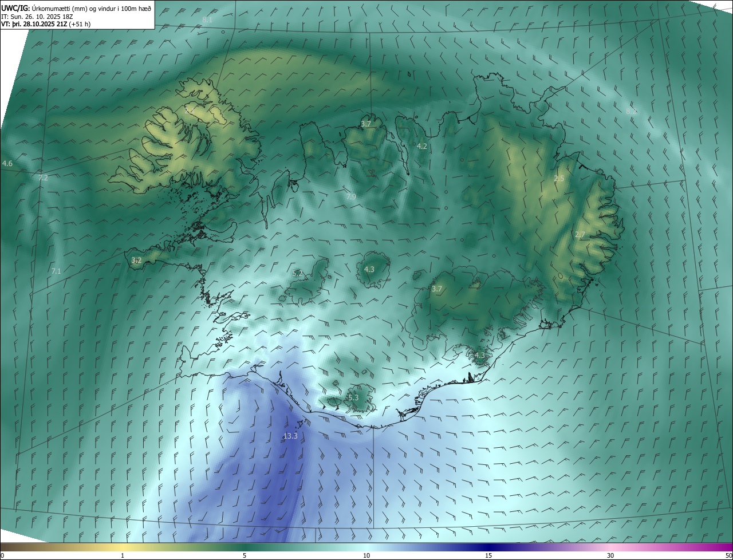Click the 5.3 label on Mýrdalsjökull glacier
The height and width of the screenshot is (560, 733).
click(353, 398)
